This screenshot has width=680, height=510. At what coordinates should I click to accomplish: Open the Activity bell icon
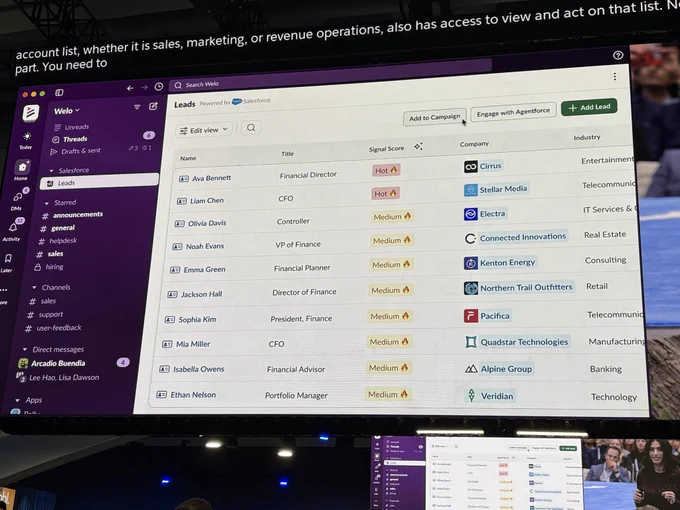pyautogui.click(x=12, y=230)
